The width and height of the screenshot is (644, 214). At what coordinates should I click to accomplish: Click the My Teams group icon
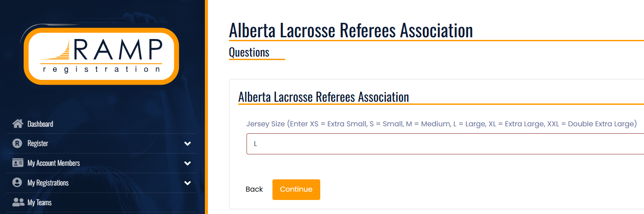tap(18, 203)
